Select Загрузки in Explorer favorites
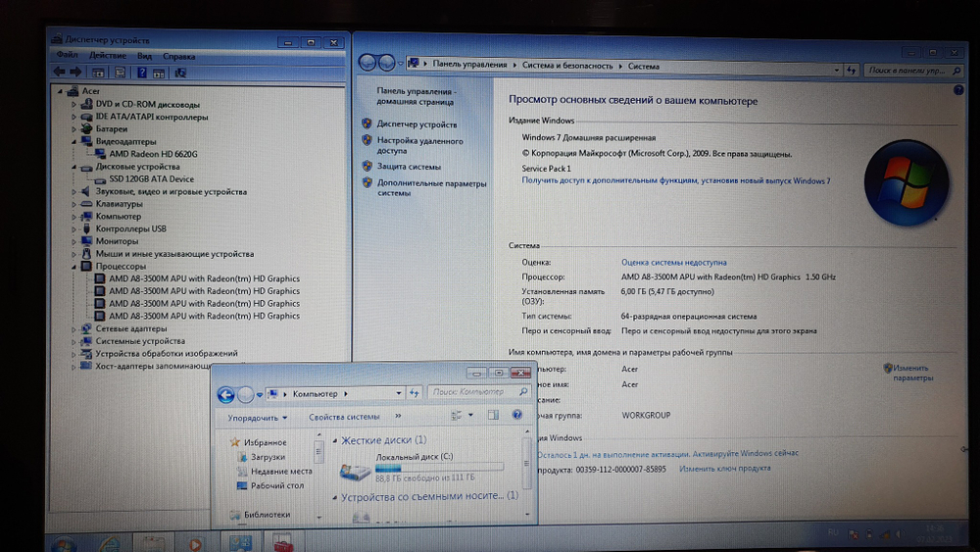 point(268,457)
